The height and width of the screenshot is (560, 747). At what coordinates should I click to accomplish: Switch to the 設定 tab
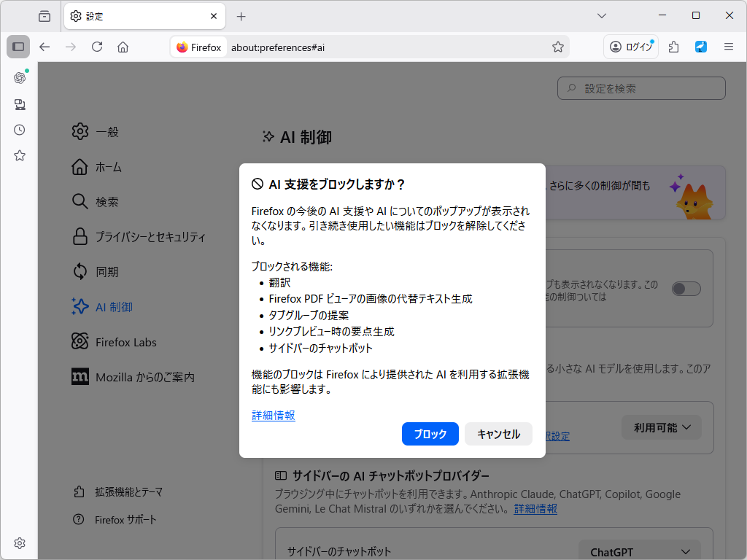tap(117, 15)
